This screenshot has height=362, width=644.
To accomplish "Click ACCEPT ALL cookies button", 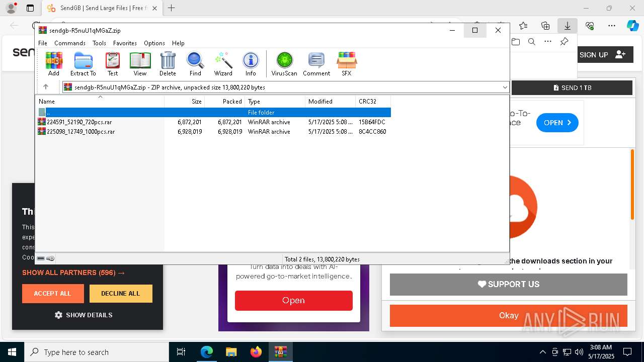I will [53, 294].
